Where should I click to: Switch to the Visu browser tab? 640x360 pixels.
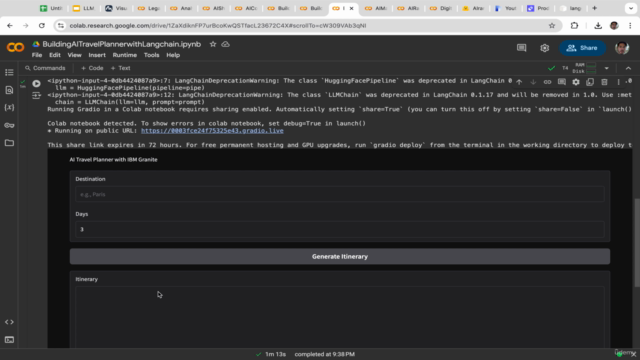point(116,8)
